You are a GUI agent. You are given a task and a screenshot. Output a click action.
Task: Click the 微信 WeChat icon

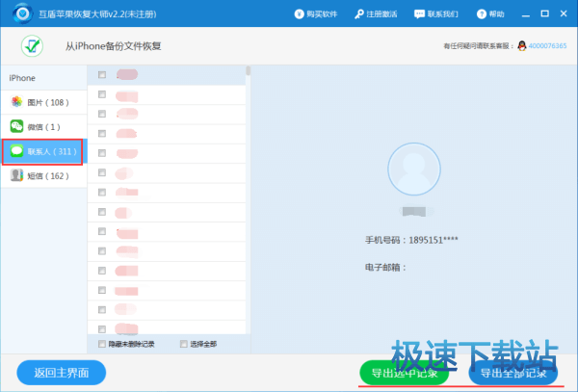coord(16,126)
